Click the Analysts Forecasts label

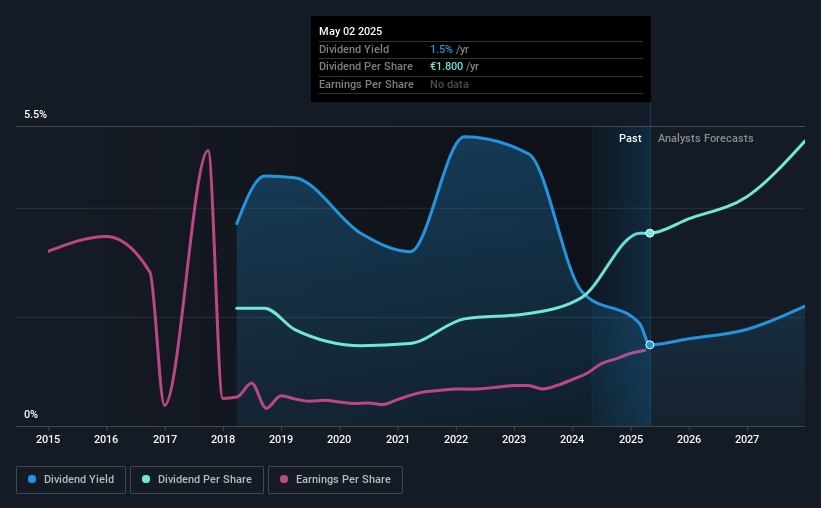pyautogui.click(x=705, y=138)
